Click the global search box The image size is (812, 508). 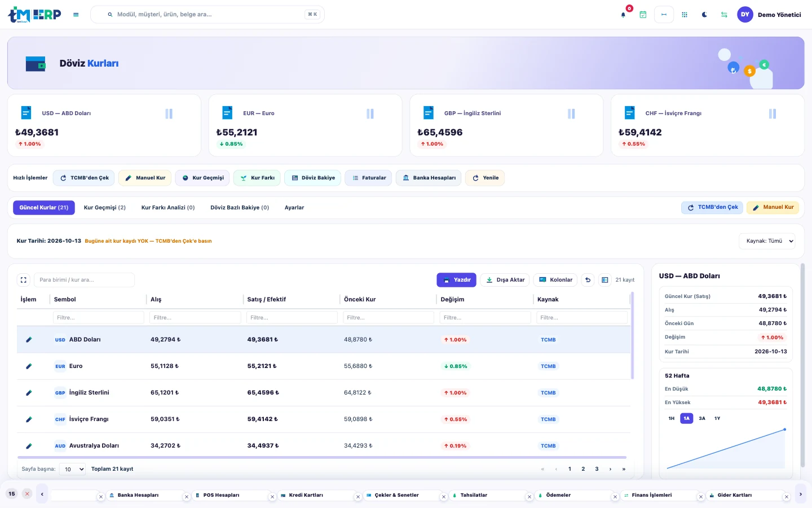pos(208,15)
